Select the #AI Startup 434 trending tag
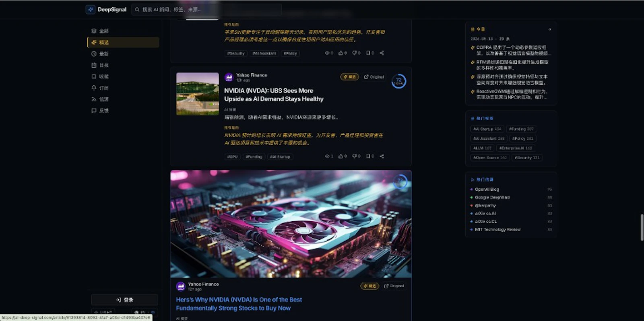 click(487, 129)
